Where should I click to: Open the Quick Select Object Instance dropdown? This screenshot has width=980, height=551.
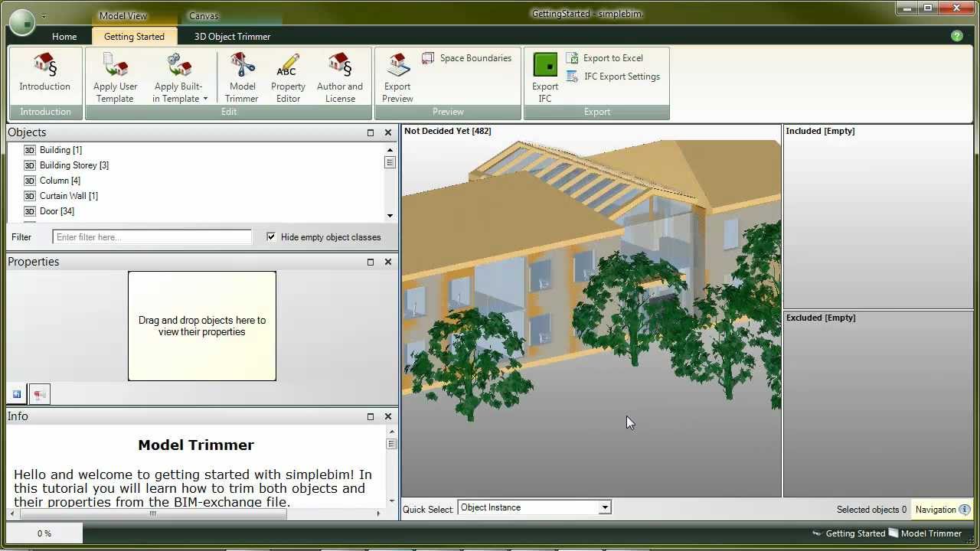click(x=605, y=507)
